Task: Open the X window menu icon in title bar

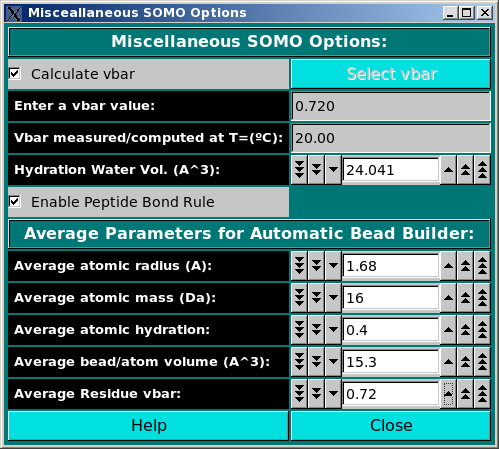Action: point(14,13)
